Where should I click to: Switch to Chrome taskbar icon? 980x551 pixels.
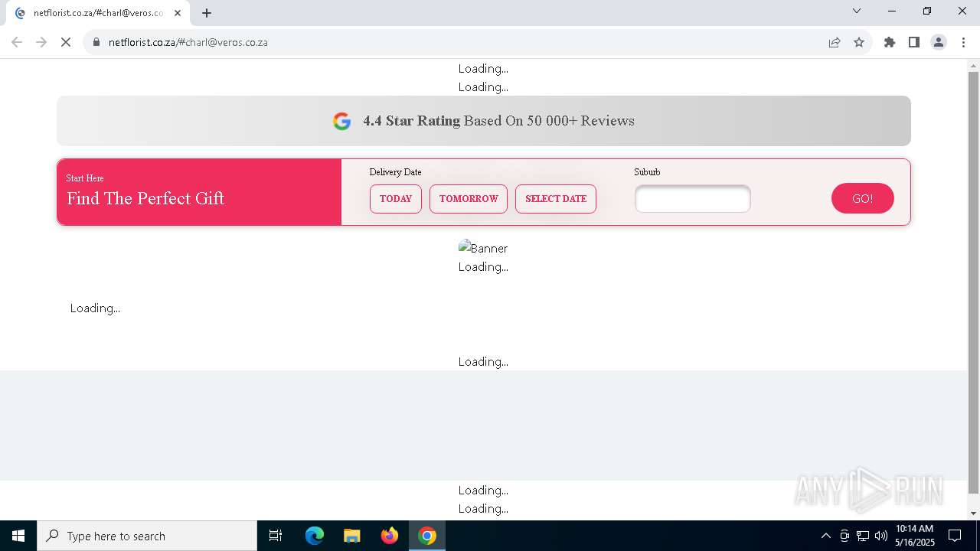pyautogui.click(x=427, y=536)
